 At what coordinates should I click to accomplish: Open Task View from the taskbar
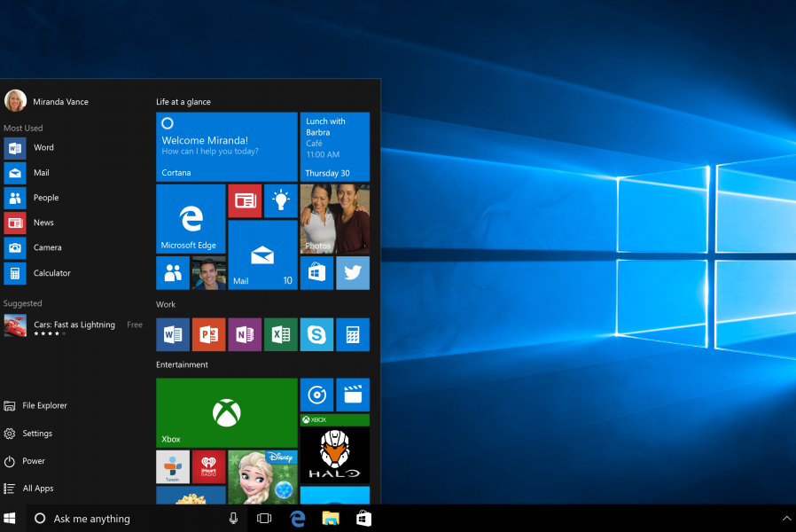click(263, 519)
